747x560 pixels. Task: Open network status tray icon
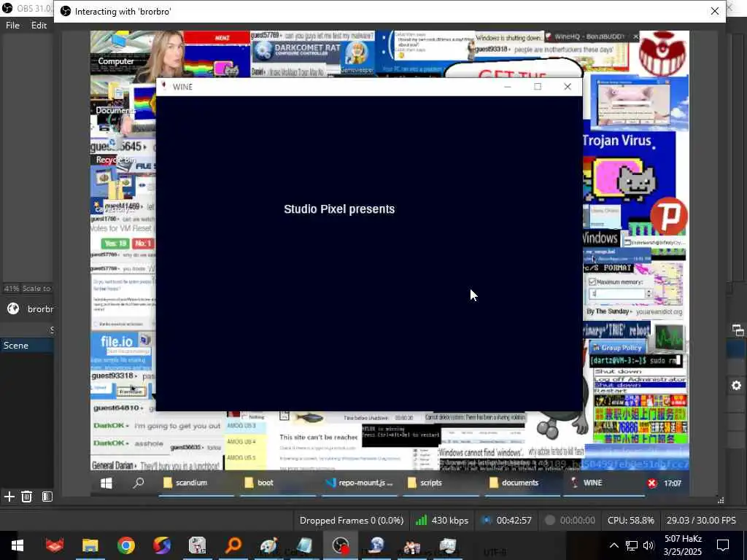(632, 545)
